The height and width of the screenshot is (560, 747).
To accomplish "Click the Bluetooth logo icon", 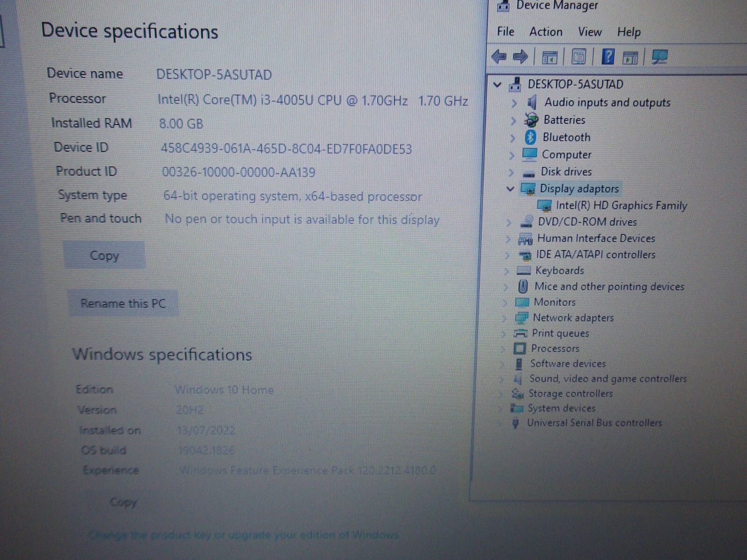I will [530, 137].
